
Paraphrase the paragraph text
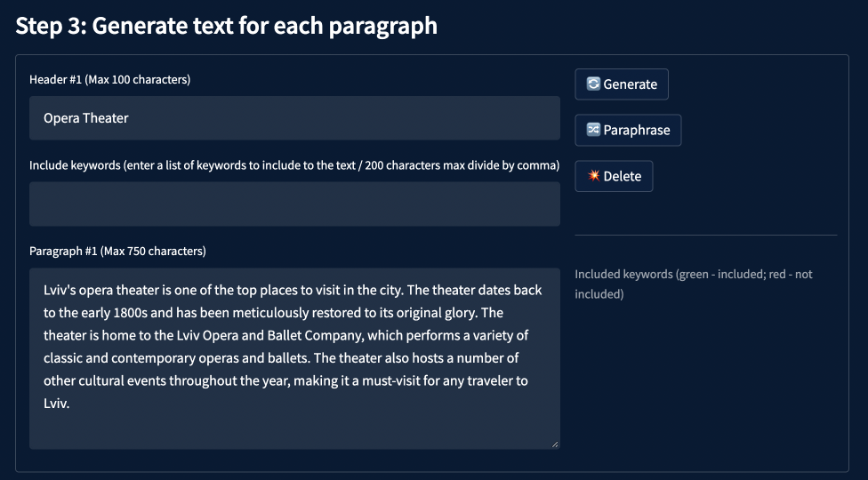pos(628,130)
